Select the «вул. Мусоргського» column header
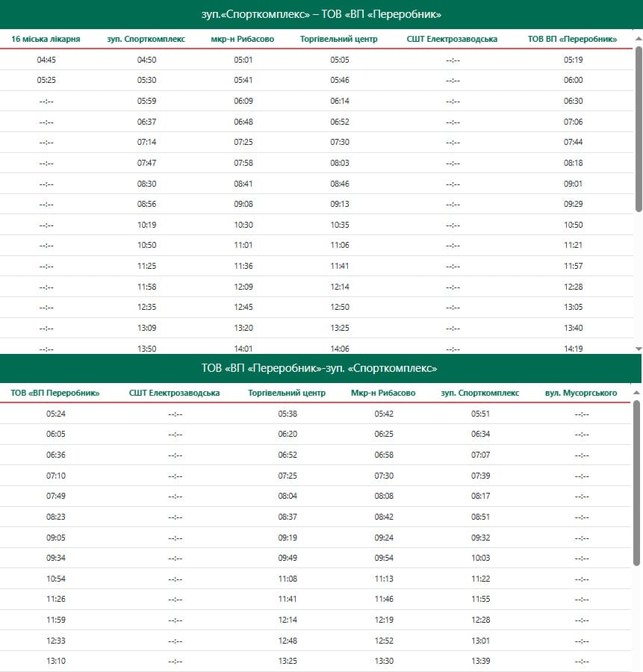Image resolution: width=643 pixels, height=672 pixels. 581,393
